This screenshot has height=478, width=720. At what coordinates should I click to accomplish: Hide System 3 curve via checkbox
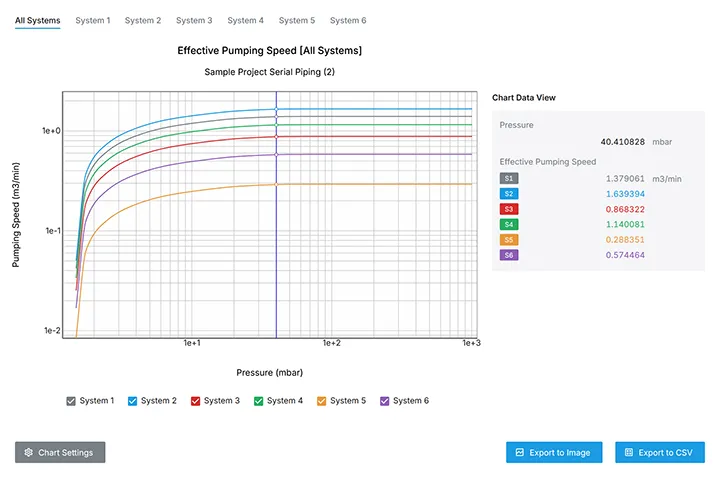point(195,401)
